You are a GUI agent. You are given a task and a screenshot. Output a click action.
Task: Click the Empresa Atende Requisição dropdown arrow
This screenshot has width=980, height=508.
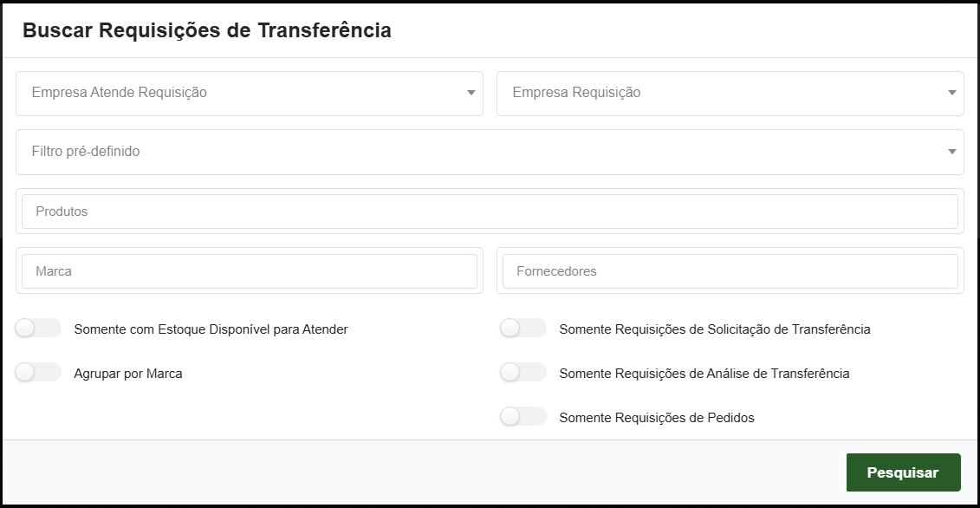(x=471, y=93)
